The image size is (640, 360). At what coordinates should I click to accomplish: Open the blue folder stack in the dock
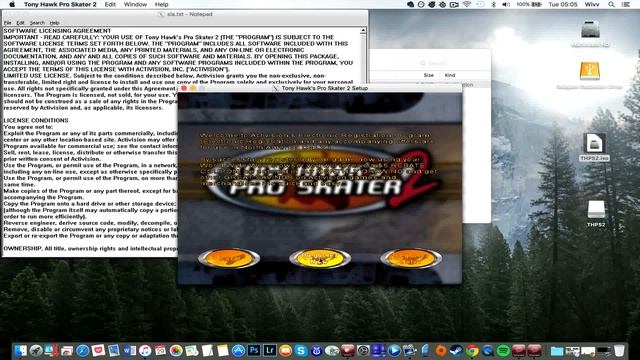pyautogui.click(x=557, y=351)
